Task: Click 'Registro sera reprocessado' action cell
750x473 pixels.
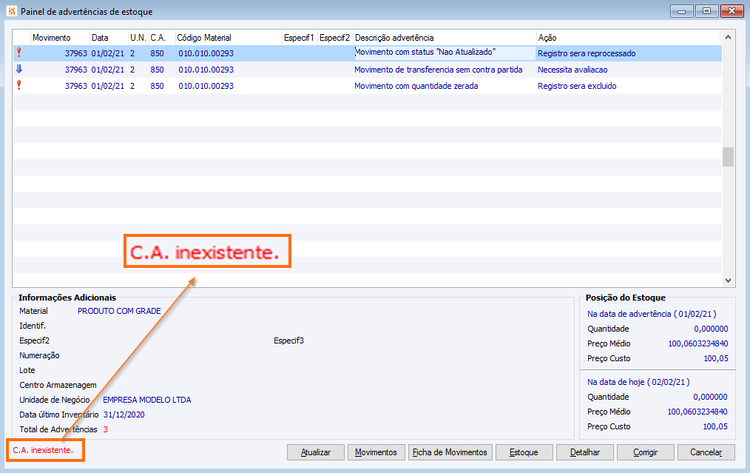Action: pos(586,54)
